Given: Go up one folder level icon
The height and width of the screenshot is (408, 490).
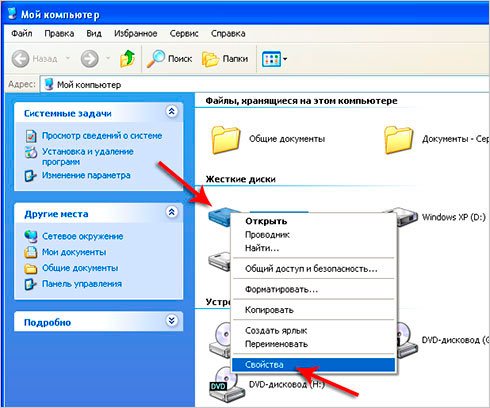Looking at the screenshot, I should click(x=127, y=59).
